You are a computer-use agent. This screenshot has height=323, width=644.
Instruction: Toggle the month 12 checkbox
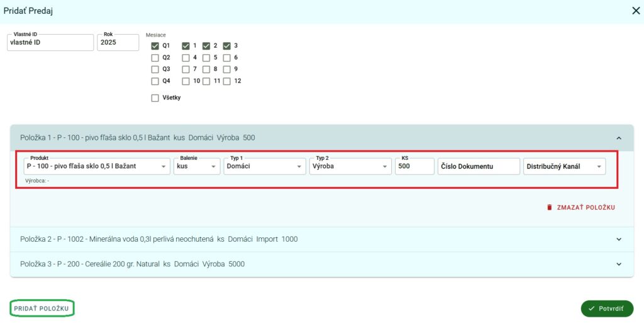tap(226, 81)
